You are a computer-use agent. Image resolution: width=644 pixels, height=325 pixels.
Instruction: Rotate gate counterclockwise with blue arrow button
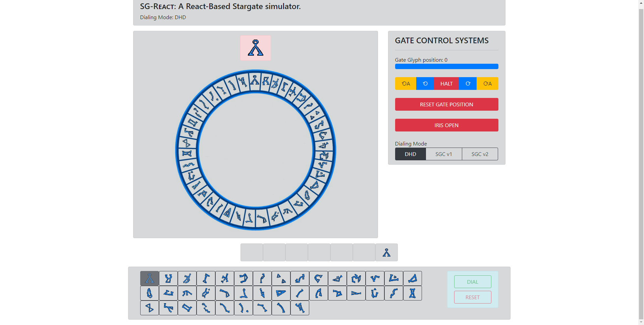(425, 84)
